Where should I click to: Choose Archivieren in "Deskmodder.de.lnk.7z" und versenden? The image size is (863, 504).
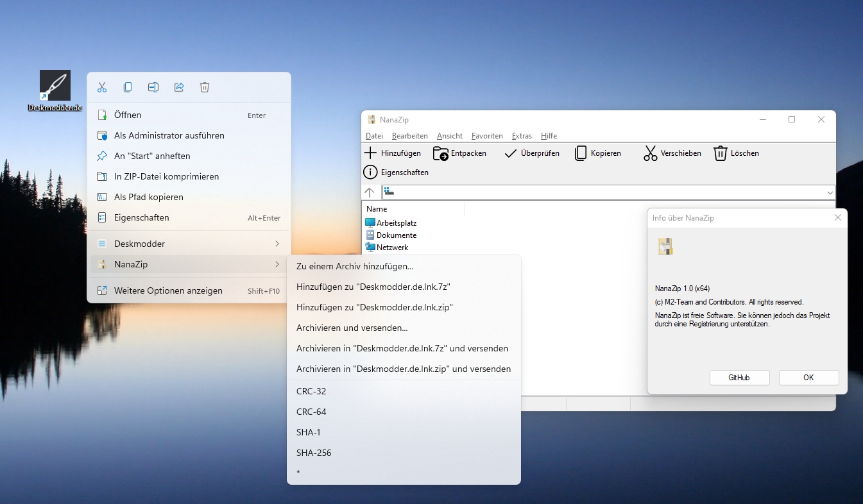[404, 349]
